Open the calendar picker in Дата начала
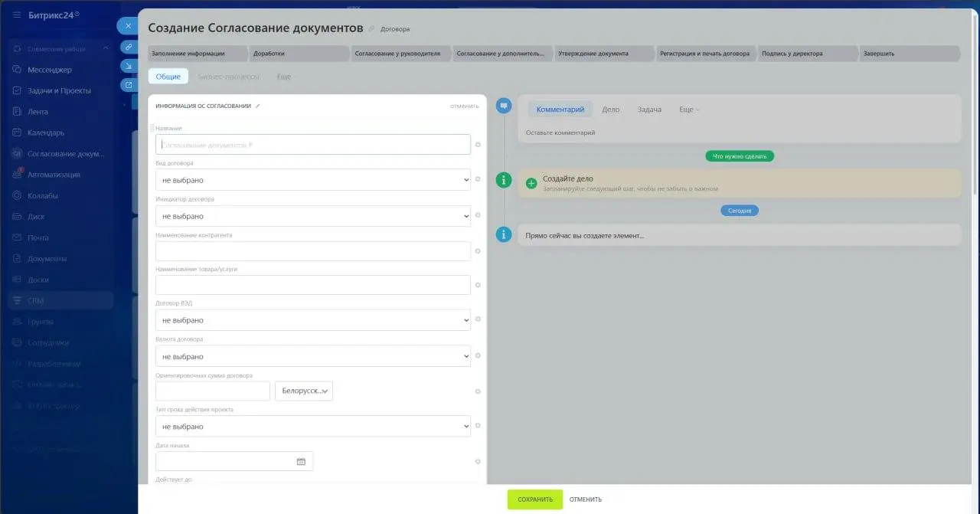Image resolution: width=980 pixels, height=514 pixels. coord(301,461)
